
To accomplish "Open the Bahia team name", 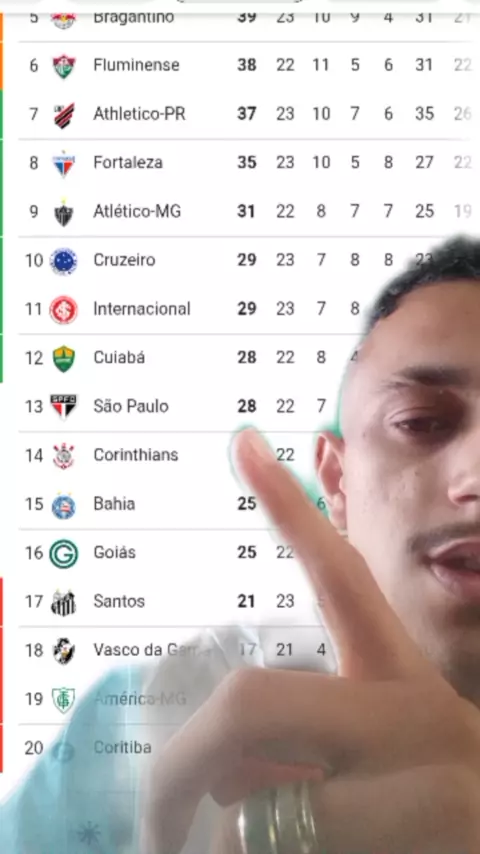I will [114, 504].
